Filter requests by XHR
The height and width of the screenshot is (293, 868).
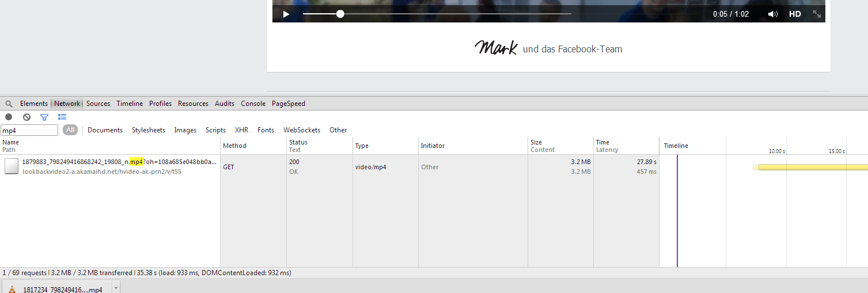[x=242, y=130]
